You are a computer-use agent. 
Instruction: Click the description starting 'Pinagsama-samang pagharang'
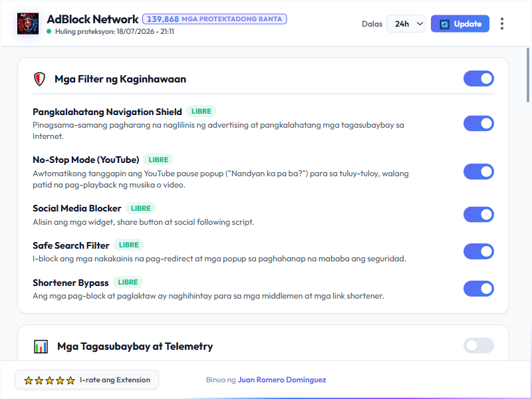point(218,130)
